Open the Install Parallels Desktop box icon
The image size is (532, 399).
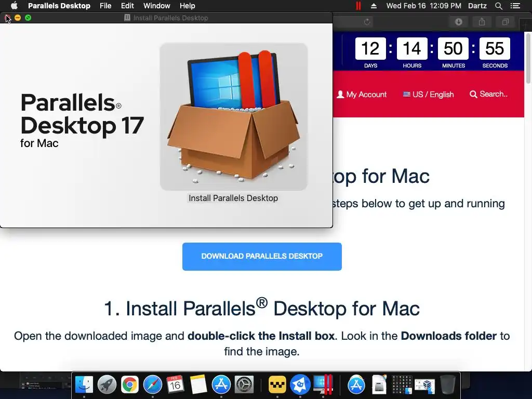tap(233, 116)
